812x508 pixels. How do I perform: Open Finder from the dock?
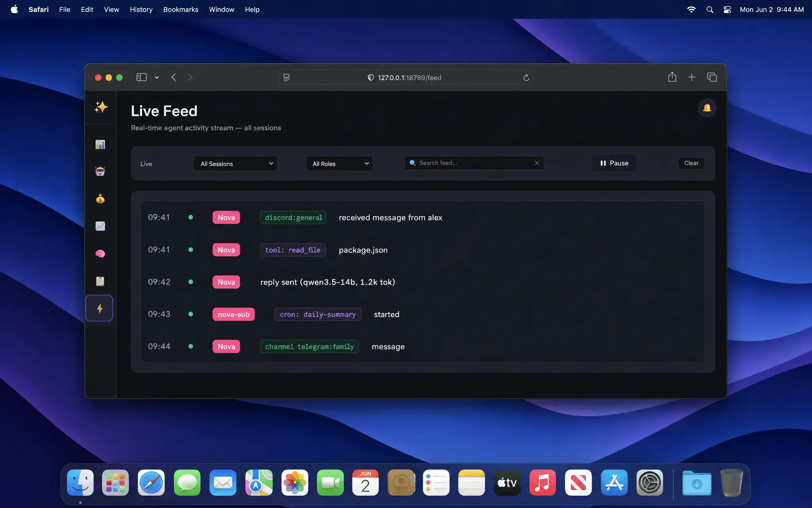tap(80, 483)
